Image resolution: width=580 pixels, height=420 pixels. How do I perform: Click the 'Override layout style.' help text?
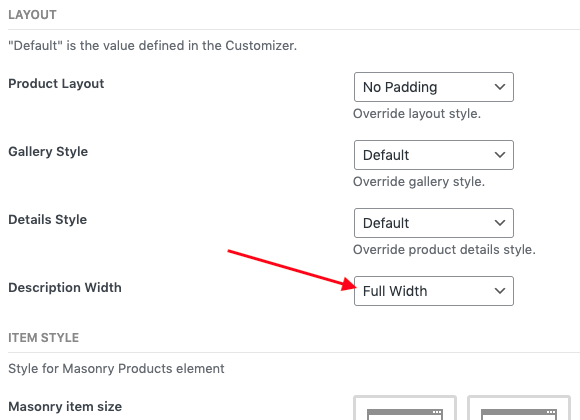417,114
